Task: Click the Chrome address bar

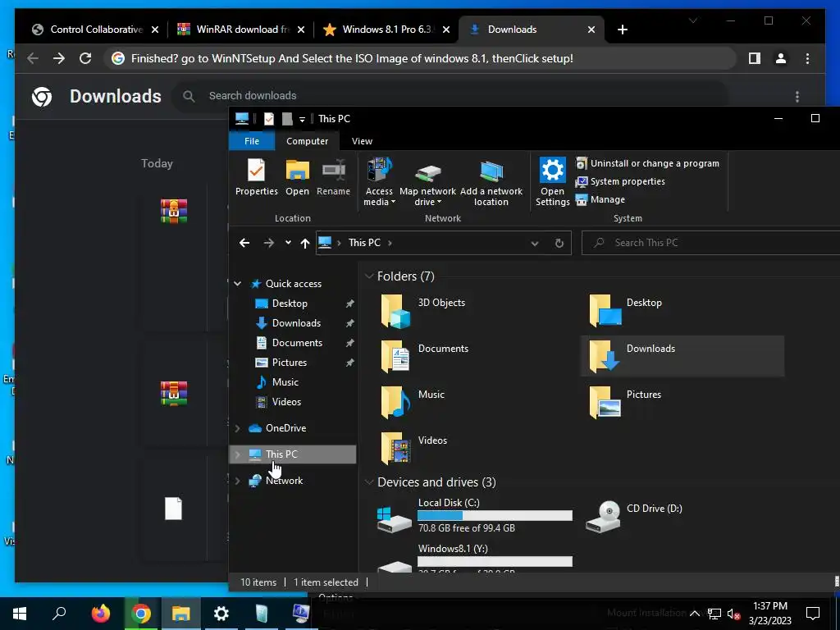Action: [421, 58]
